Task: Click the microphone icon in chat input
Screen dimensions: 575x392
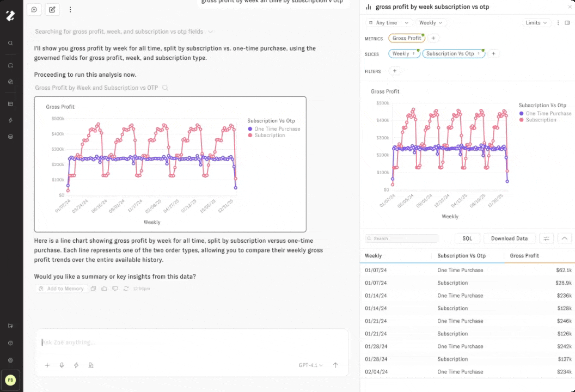Action: pos(62,365)
